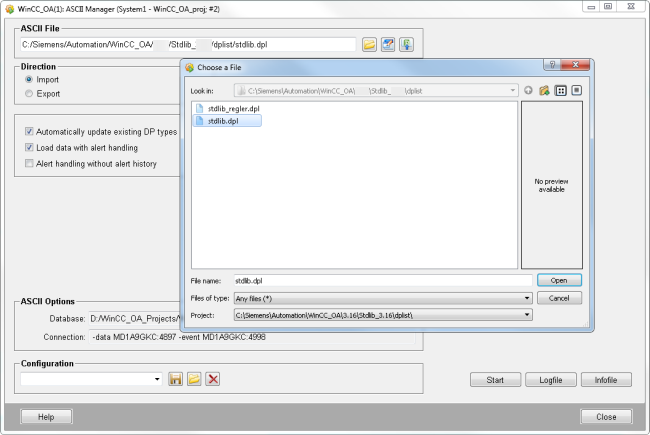Click the Logfile button
This screenshot has width=650, height=435.
pyautogui.click(x=553, y=380)
